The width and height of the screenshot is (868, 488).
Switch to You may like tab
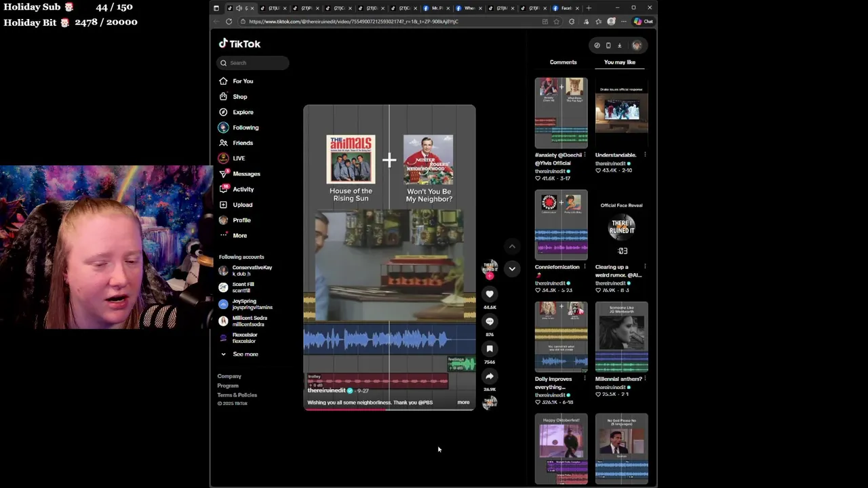[x=620, y=62]
